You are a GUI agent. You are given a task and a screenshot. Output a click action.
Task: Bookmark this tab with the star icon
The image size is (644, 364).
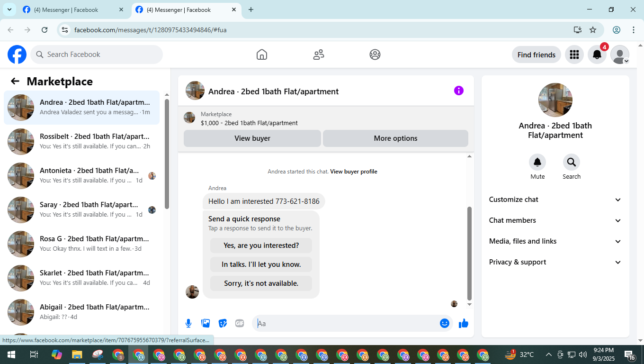pyautogui.click(x=593, y=30)
